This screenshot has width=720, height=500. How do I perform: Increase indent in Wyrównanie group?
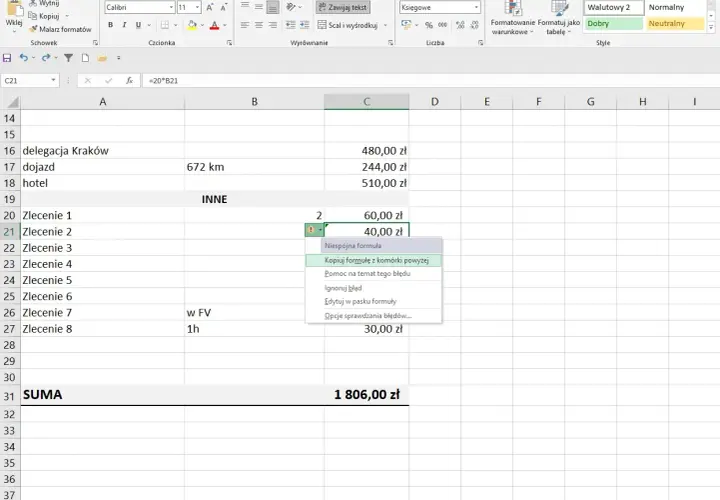pyautogui.click(x=304, y=25)
